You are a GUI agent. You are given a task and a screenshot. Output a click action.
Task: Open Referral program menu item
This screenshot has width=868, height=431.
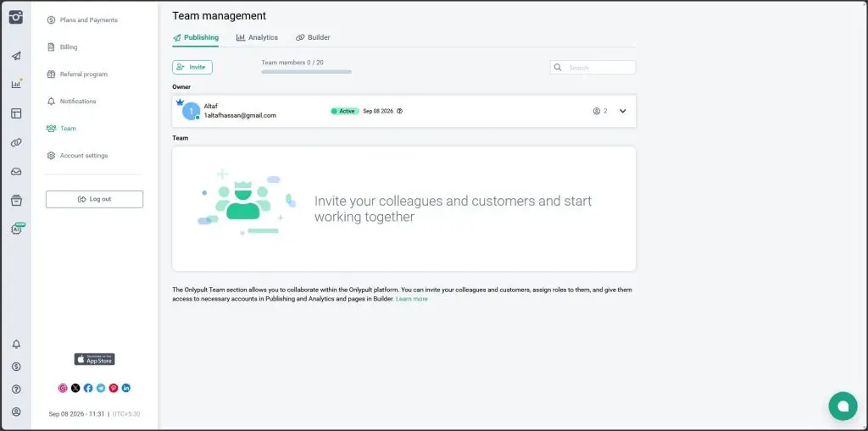(77, 75)
